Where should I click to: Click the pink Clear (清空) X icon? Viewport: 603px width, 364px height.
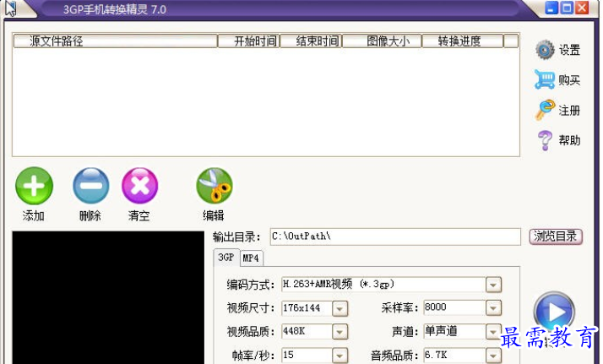pyautogui.click(x=139, y=186)
